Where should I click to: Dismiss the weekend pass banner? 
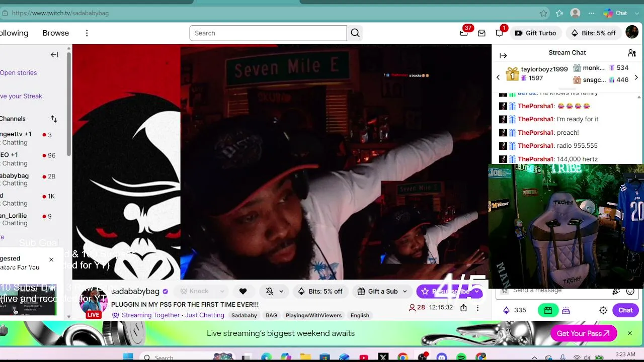[x=629, y=333]
